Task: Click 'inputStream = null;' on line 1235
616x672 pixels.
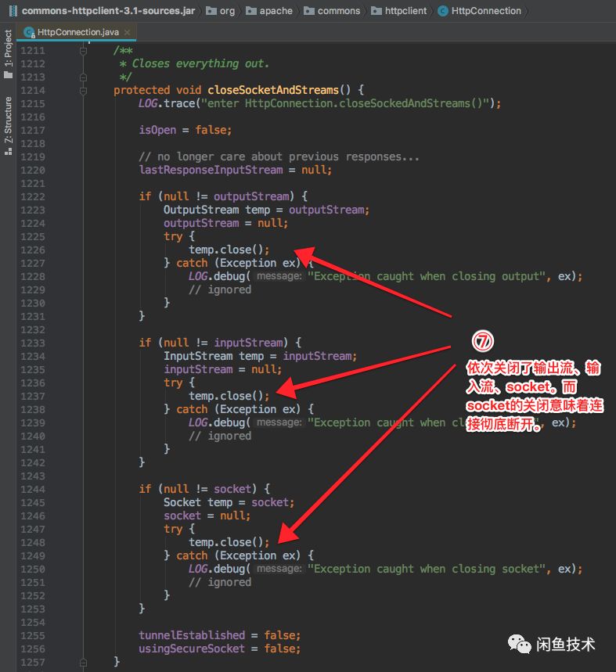Action: (222, 369)
